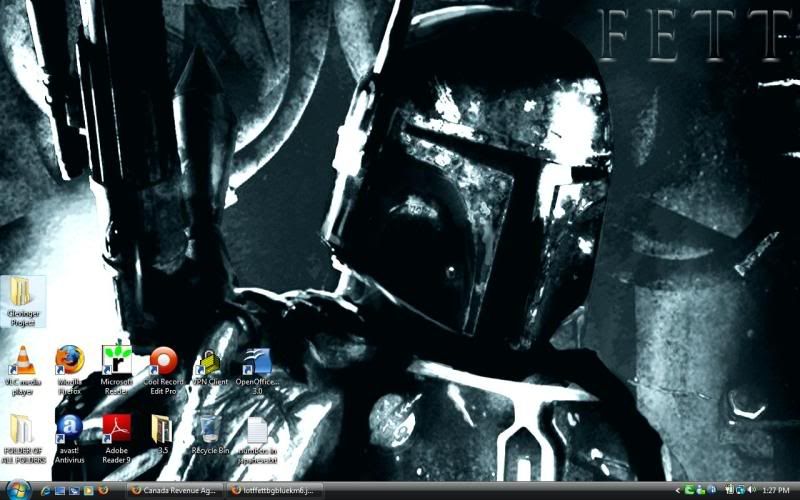
Task: Launch Firefox from the Quick Launch bar
Action: point(103,490)
